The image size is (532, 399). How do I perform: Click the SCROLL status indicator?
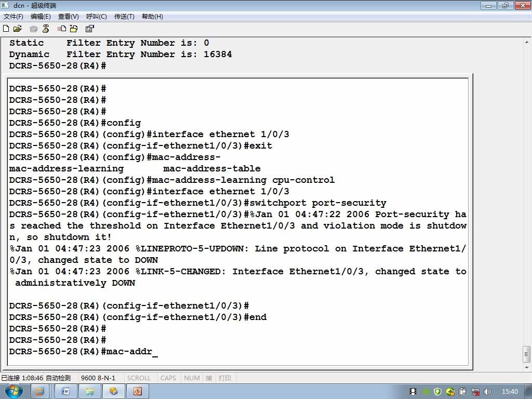139,378
